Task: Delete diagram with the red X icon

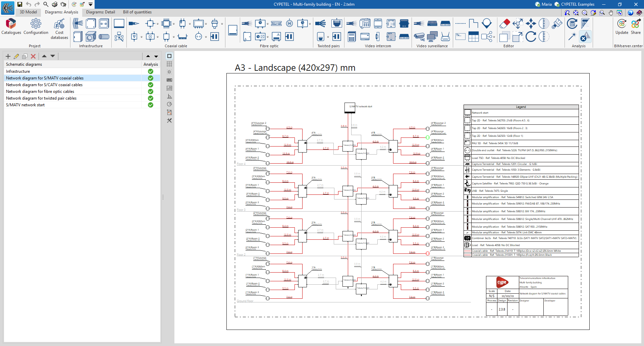Action: pos(33,56)
